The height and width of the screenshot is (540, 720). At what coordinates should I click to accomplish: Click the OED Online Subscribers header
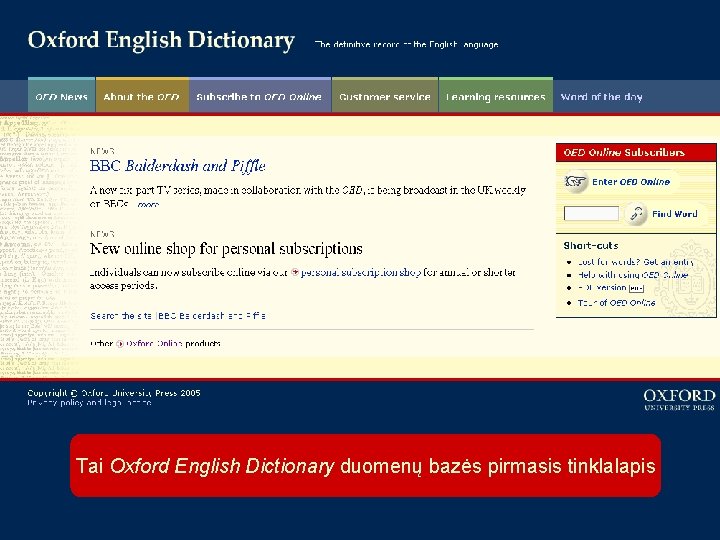(636, 152)
